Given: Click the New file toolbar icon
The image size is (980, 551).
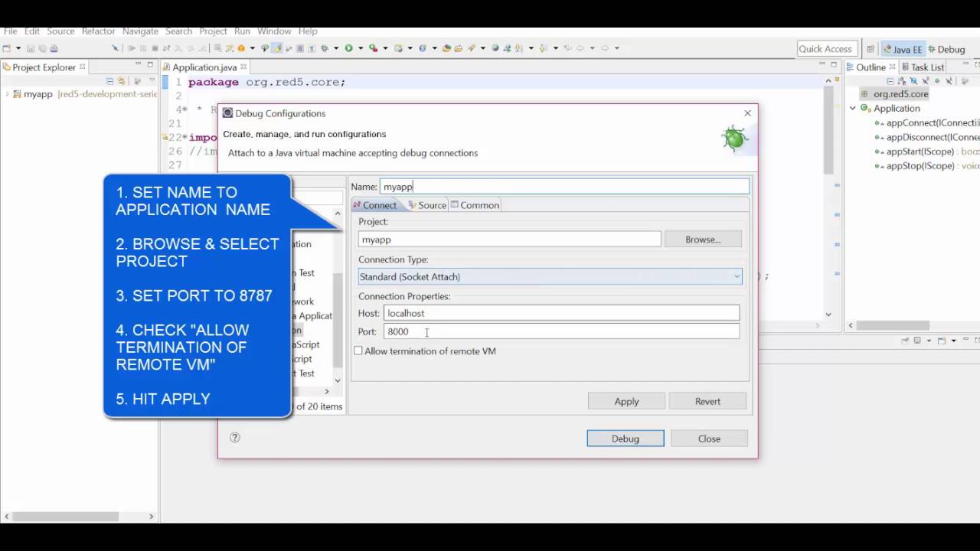Looking at the screenshot, I should (x=6, y=47).
